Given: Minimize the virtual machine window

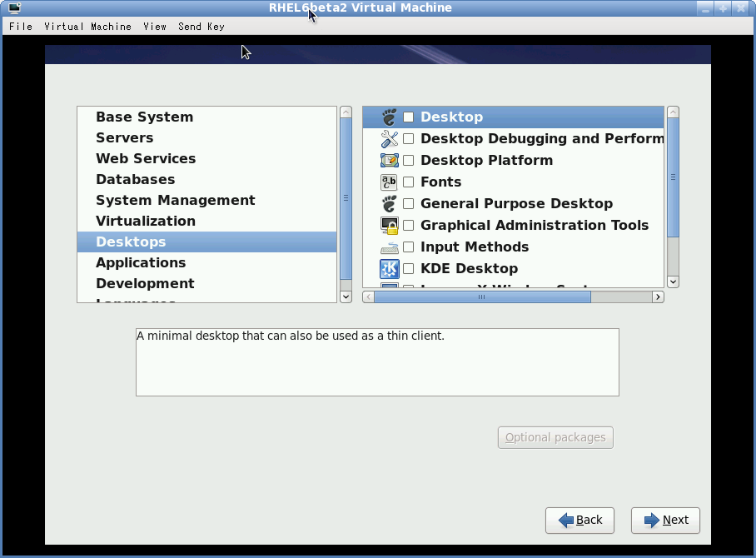Looking at the screenshot, I should pos(705,8).
